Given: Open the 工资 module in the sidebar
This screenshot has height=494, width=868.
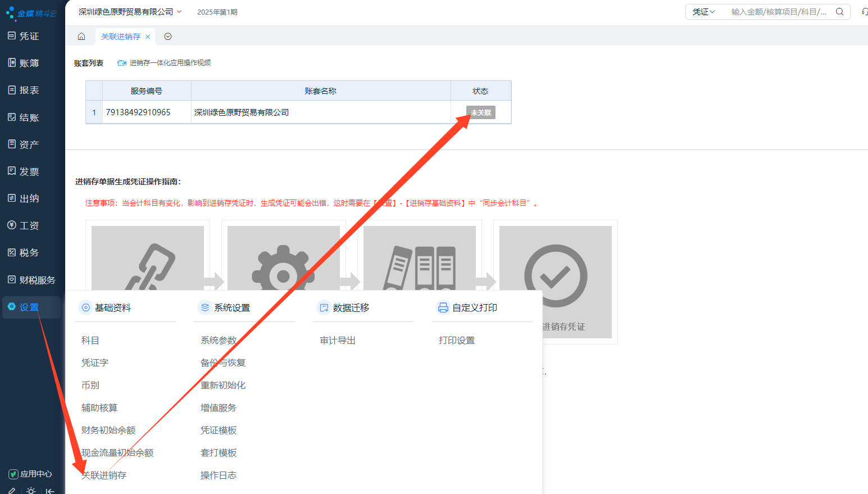Looking at the screenshot, I should click(x=30, y=225).
